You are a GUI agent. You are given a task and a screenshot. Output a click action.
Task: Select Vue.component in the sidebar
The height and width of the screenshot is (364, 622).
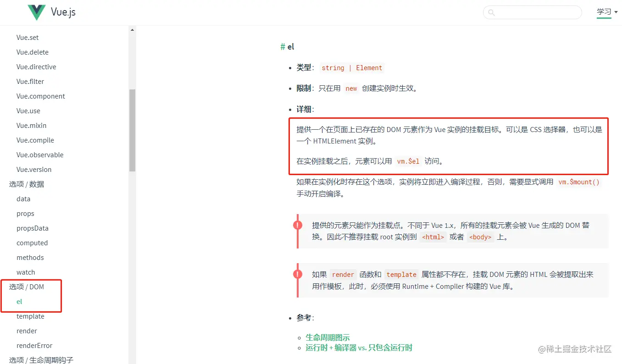pyautogui.click(x=40, y=96)
